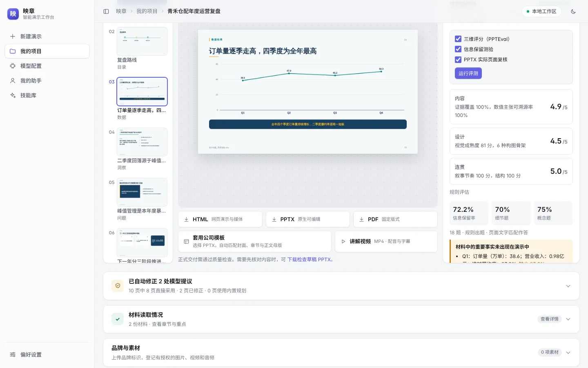Click the green check icon on 材料读取情况

[x=118, y=319]
